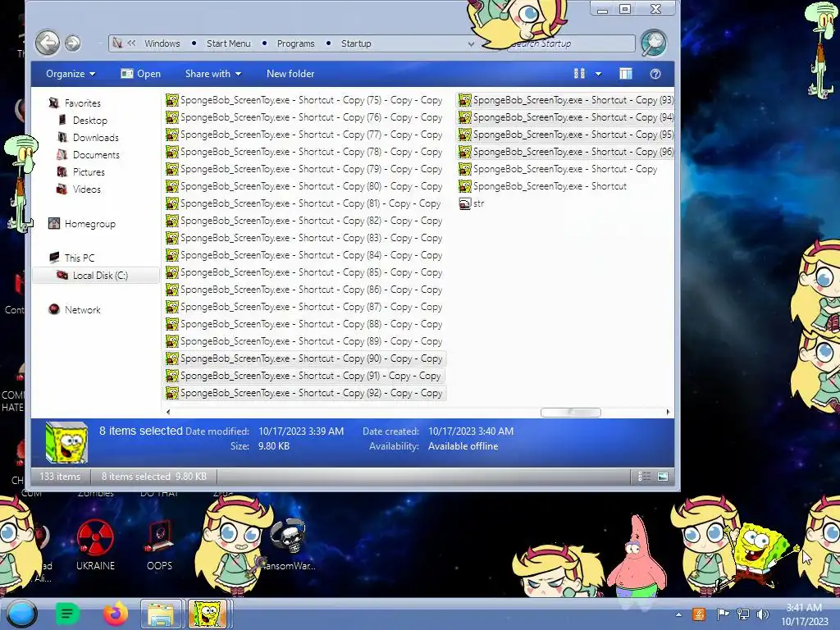Click the icon of shortcut Copy (94)
The image size is (840, 630).
pos(464,116)
